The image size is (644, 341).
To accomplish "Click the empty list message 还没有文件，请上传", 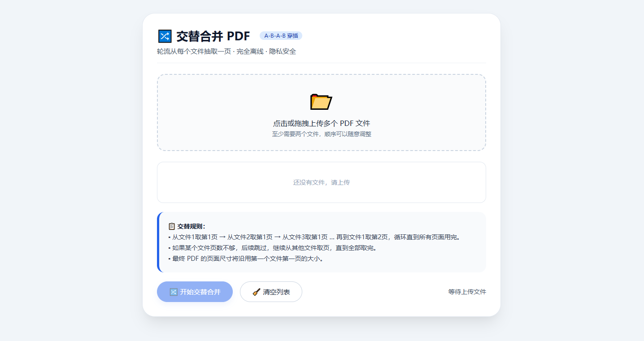I will (x=322, y=182).
